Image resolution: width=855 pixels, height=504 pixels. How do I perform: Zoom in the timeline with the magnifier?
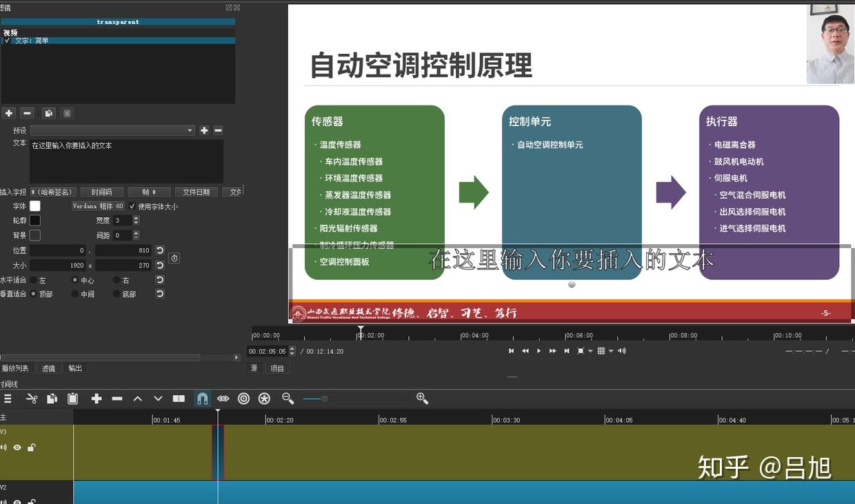coord(423,399)
